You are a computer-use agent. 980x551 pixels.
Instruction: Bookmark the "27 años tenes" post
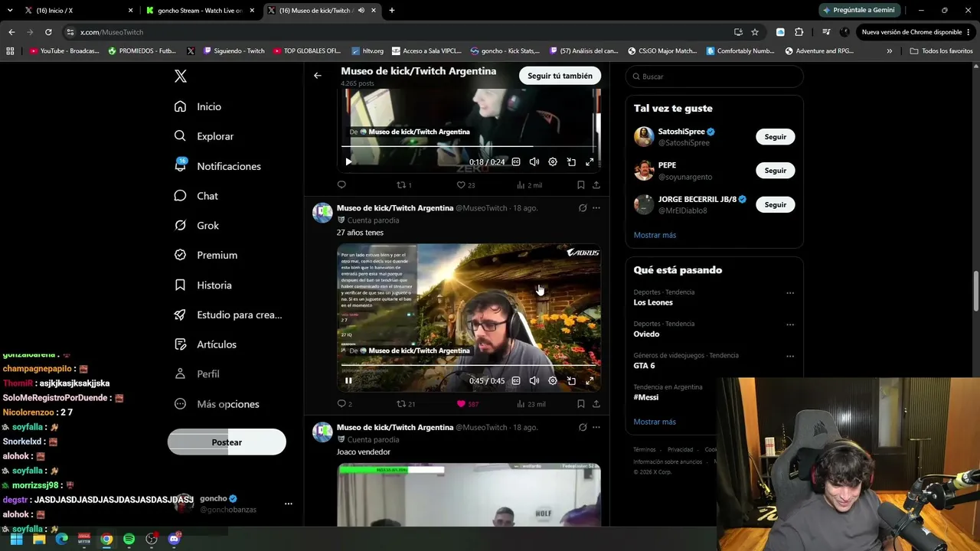pos(581,404)
